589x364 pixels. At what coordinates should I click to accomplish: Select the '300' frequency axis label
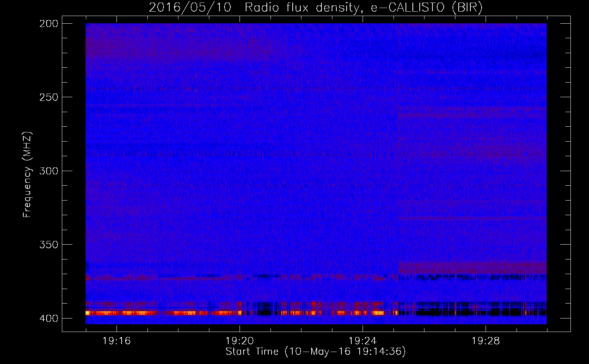click(x=48, y=171)
